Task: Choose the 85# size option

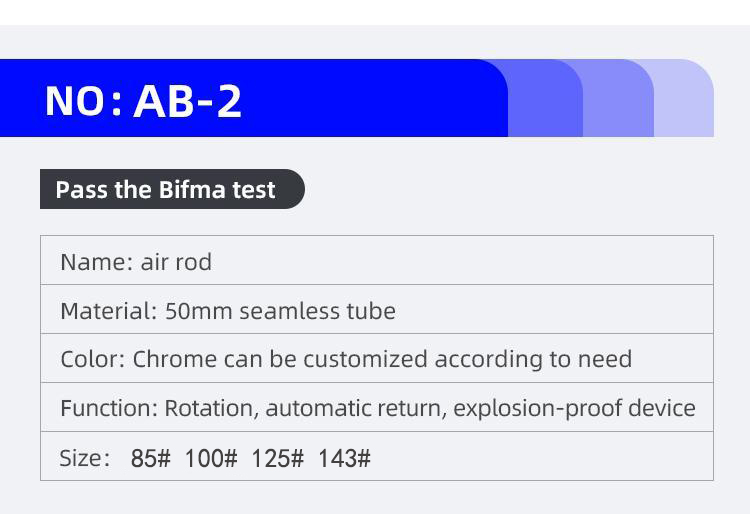Action: 151,459
